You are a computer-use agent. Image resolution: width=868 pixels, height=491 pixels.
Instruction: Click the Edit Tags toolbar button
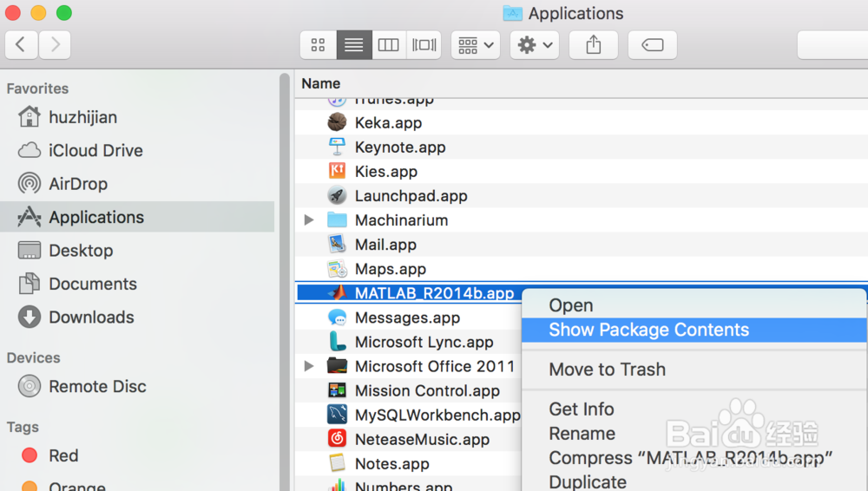coord(652,45)
